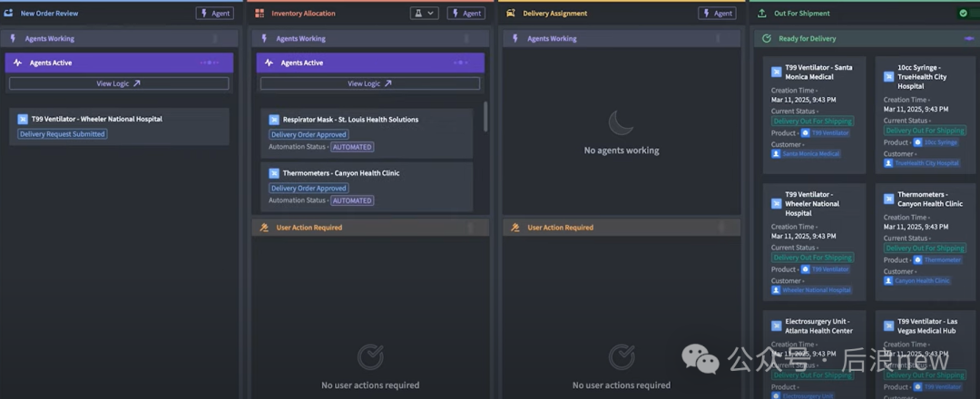Click the Out For Shipment upload icon

(x=762, y=14)
